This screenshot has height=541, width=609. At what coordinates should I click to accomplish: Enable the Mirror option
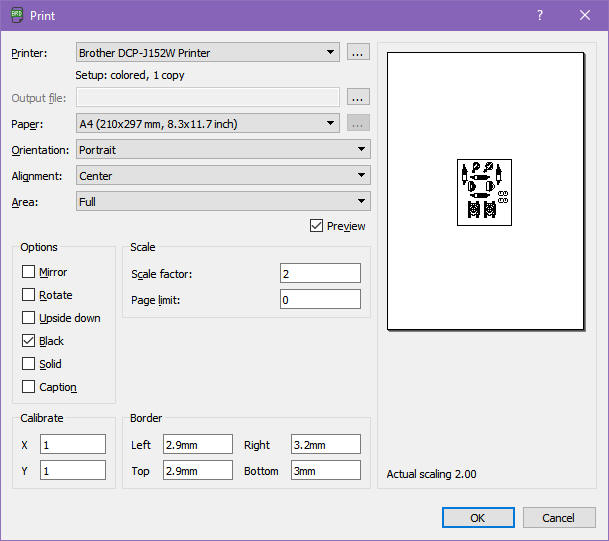28,272
